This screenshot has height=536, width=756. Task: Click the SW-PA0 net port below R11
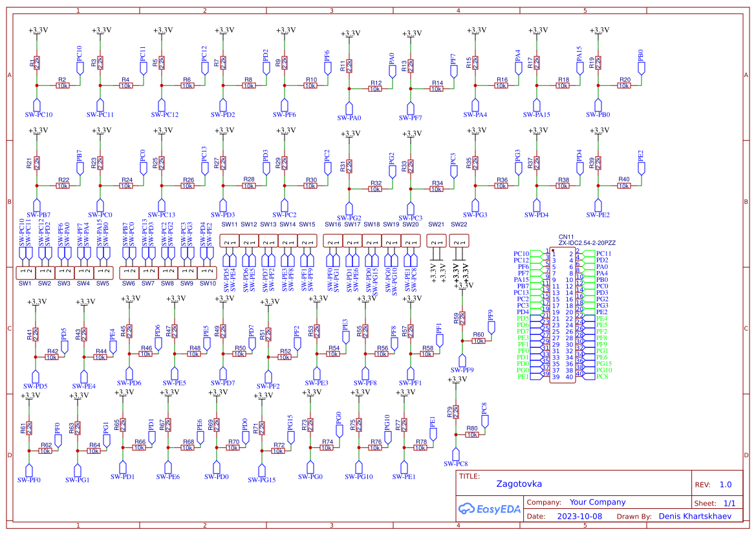pyautogui.click(x=349, y=109)
